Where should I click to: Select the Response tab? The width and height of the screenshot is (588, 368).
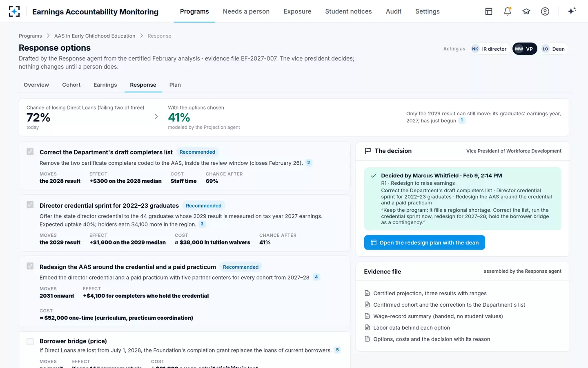[x=143, y=85]
